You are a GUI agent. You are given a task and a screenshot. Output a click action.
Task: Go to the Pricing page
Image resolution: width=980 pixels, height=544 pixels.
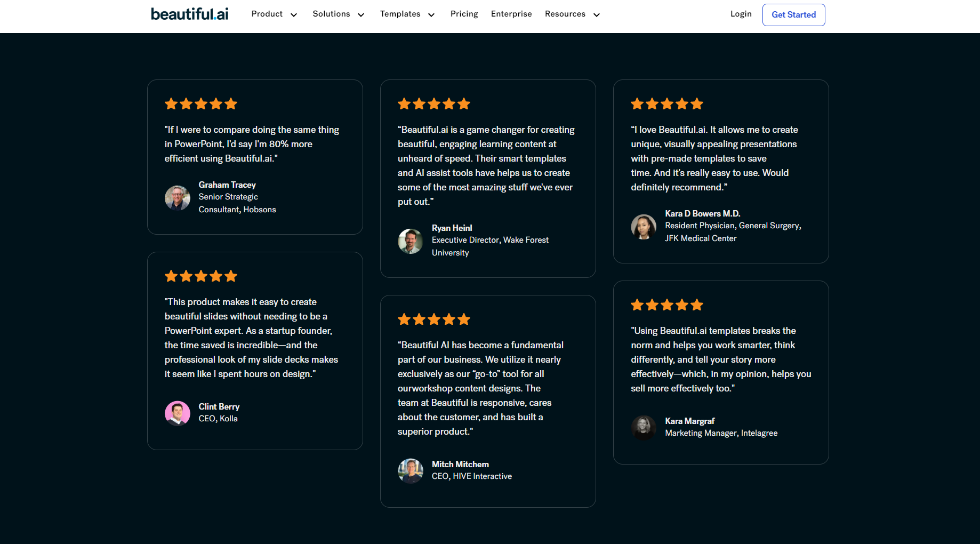(464, 14)
